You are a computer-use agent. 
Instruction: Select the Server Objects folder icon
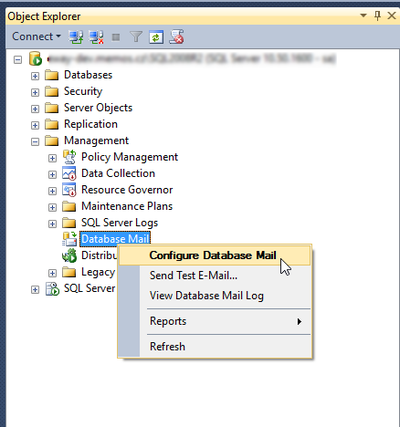pyautogui.click(x=52, y=108)
